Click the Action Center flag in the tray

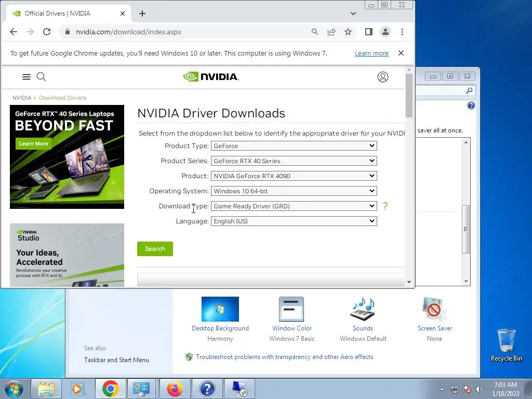coord(467,389)
